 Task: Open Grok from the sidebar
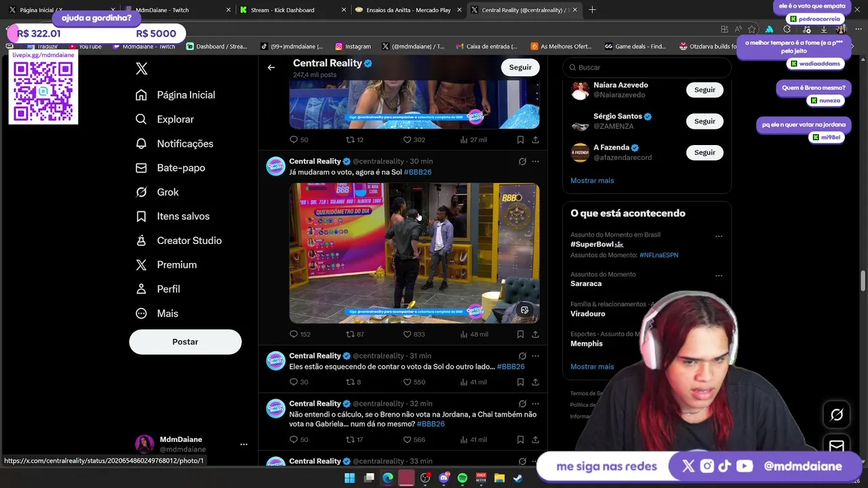[157, 192]
